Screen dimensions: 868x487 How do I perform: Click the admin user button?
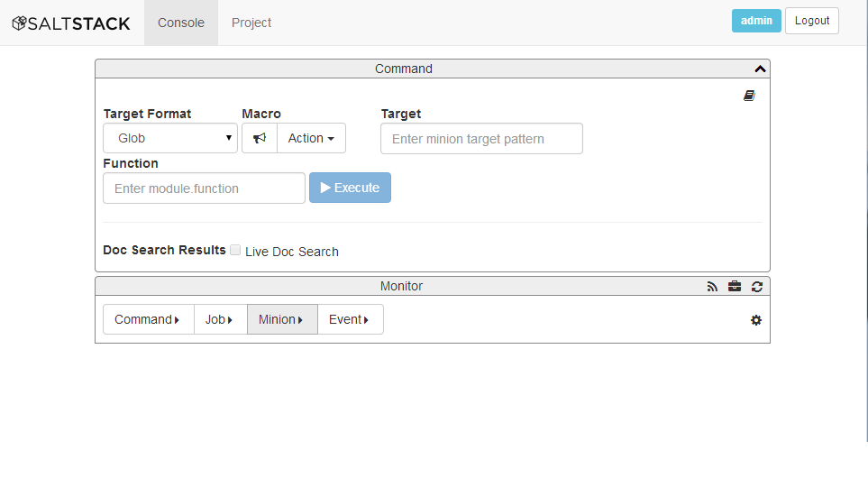756,21
